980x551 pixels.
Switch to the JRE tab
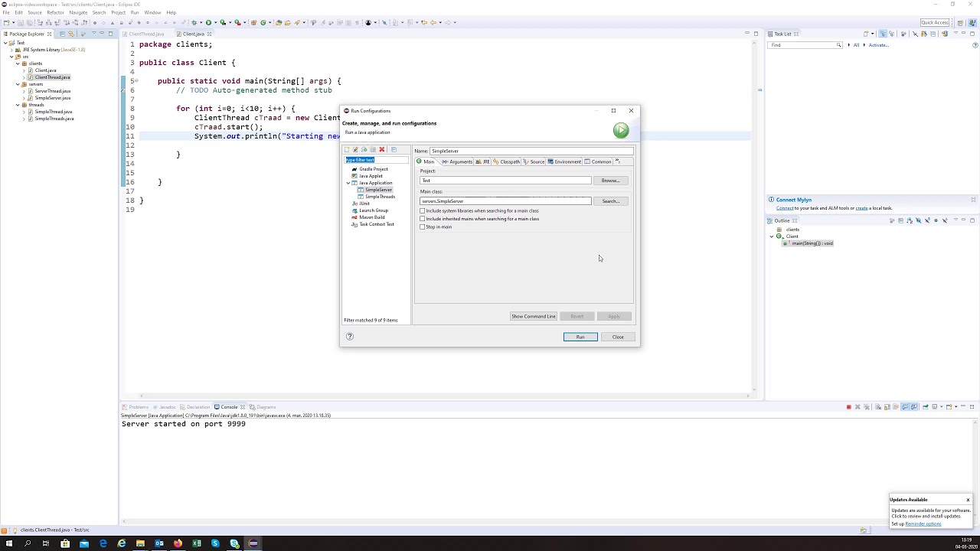483,161
